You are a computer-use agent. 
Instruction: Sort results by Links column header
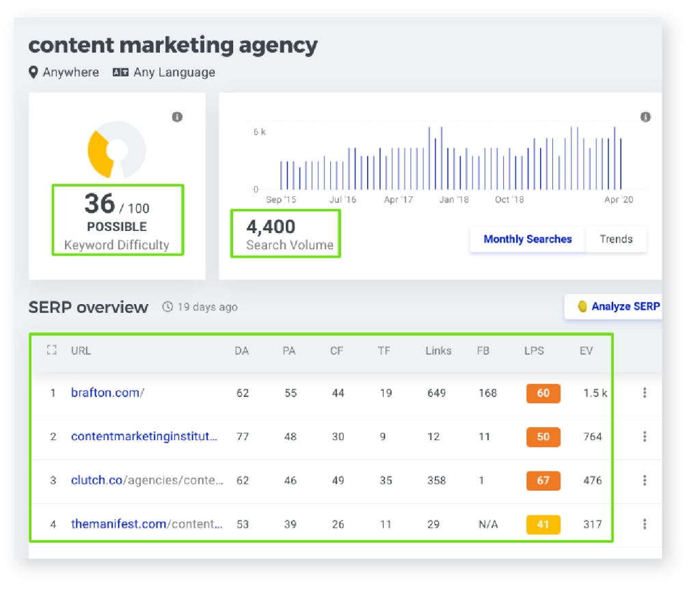(x=437, y=351)
